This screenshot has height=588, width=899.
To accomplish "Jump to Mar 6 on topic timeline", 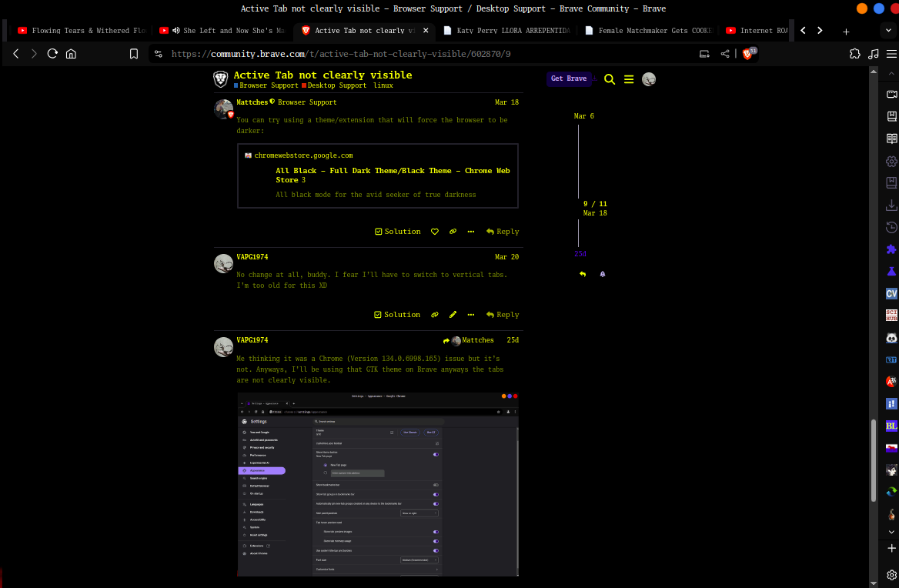I will click(x=583, y=116).
